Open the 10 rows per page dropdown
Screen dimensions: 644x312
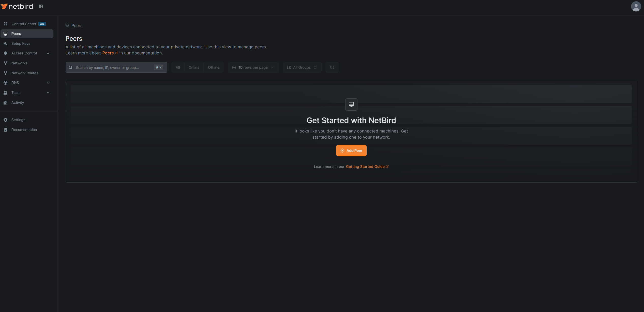point(253,67)
